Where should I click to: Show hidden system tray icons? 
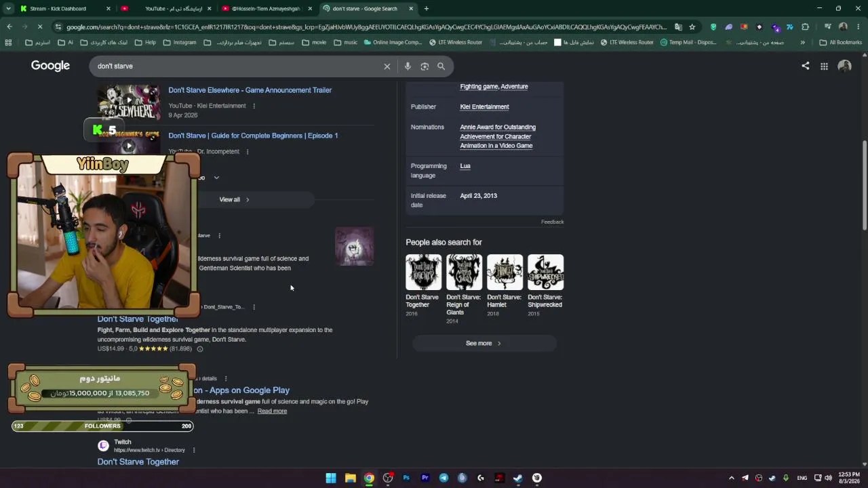pyautogui.click(x=731, y=478)
